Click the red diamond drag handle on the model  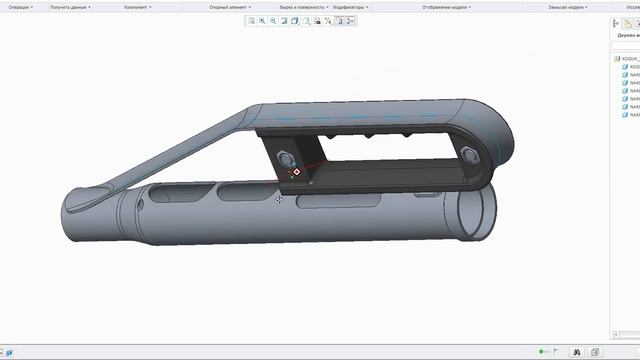coord(297,172)
